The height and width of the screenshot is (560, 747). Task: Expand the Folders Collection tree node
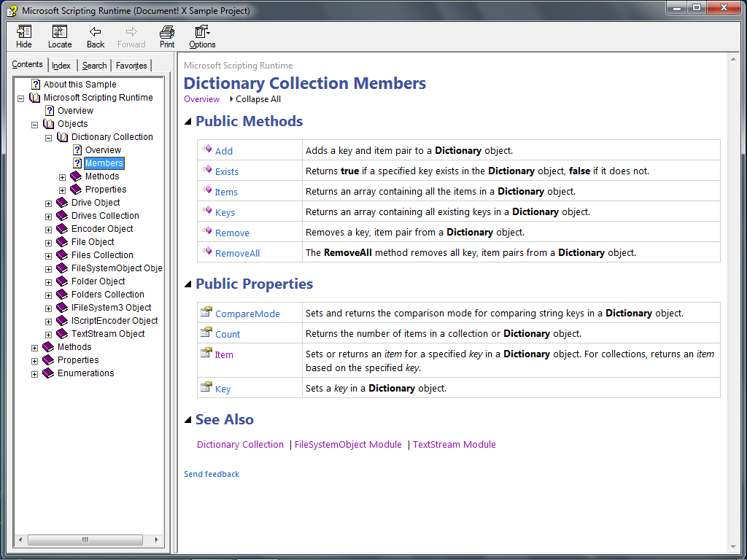pyautogui.click(x=49, y=296)
